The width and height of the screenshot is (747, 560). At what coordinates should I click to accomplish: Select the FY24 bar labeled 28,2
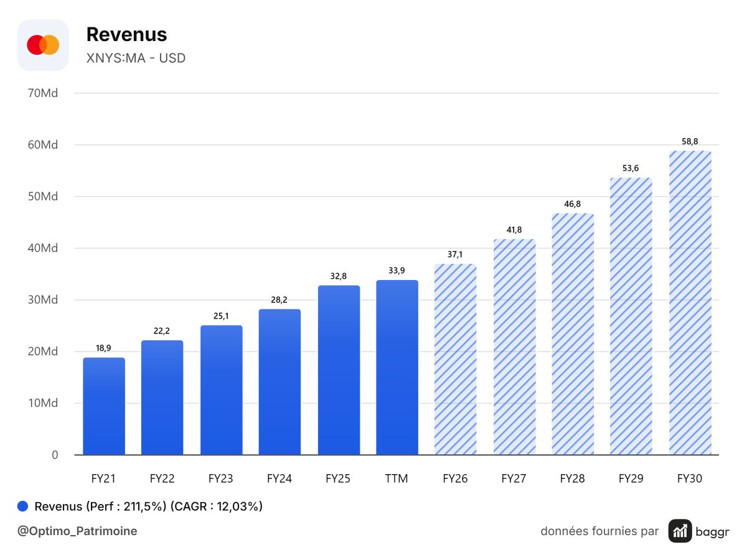(x=280, y=382)
